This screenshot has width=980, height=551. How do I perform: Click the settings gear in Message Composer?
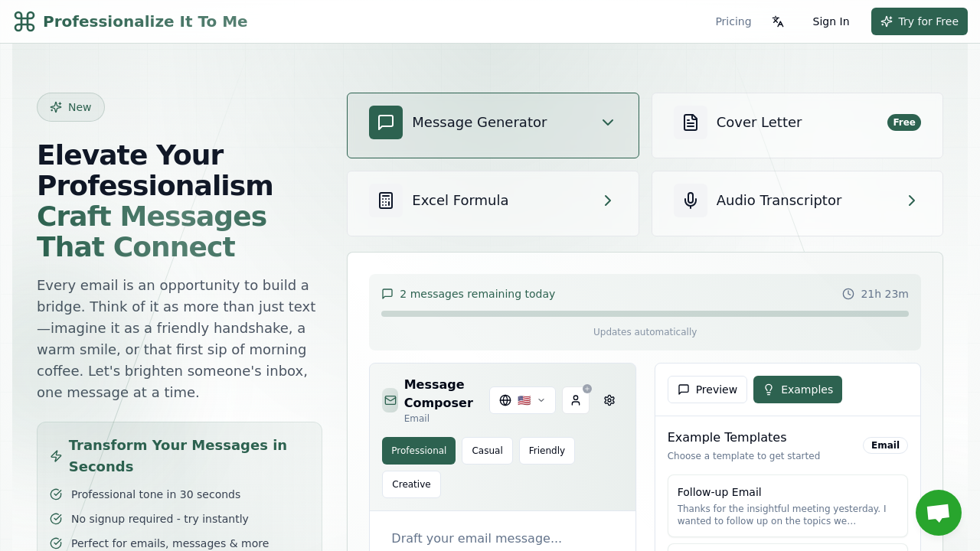[609, 400]
